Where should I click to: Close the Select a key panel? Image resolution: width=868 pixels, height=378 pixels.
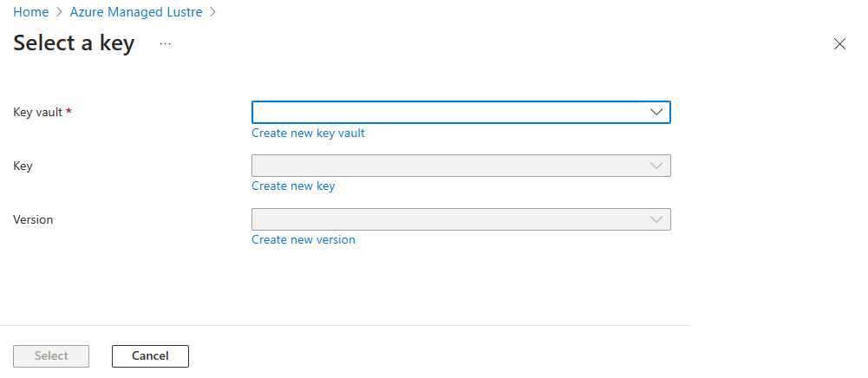tap(839, 44)
